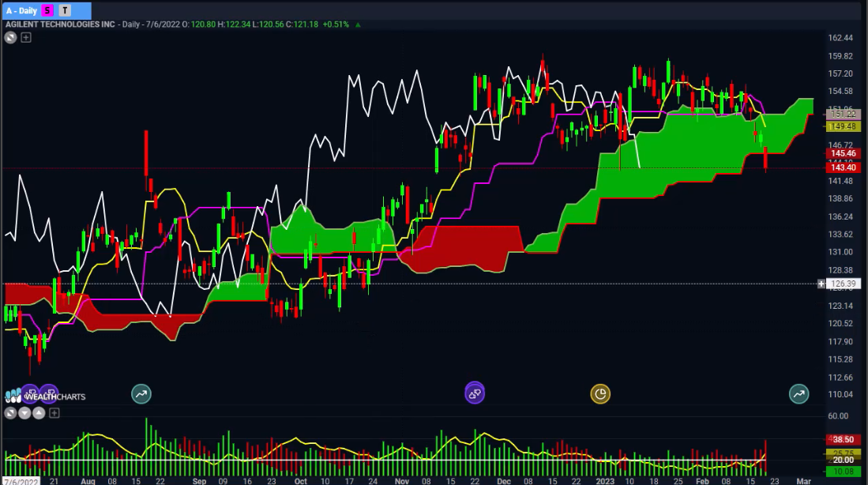Click the plus icon atop the price pane
This screenshot has height=485, width=868.
tap(26, 38)
